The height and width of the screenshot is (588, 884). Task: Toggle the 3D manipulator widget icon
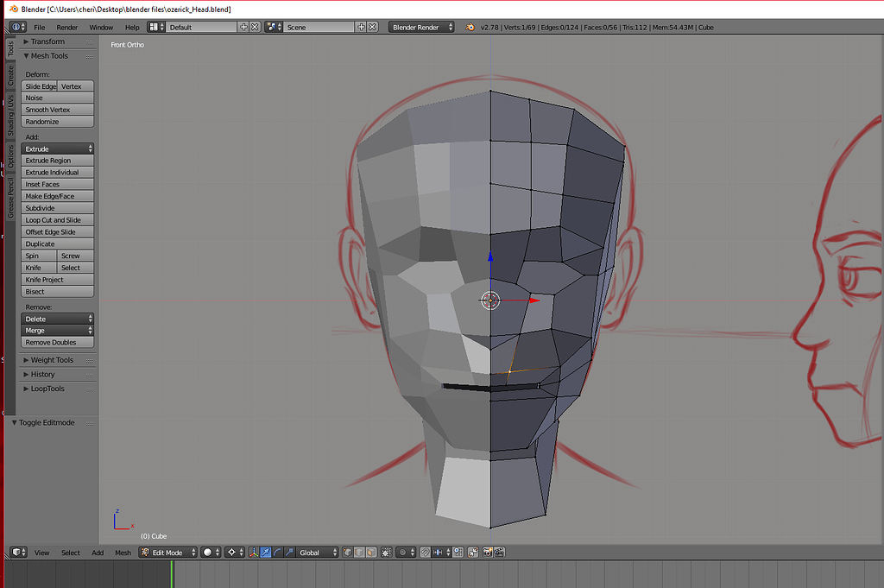(x=254, y=553)
